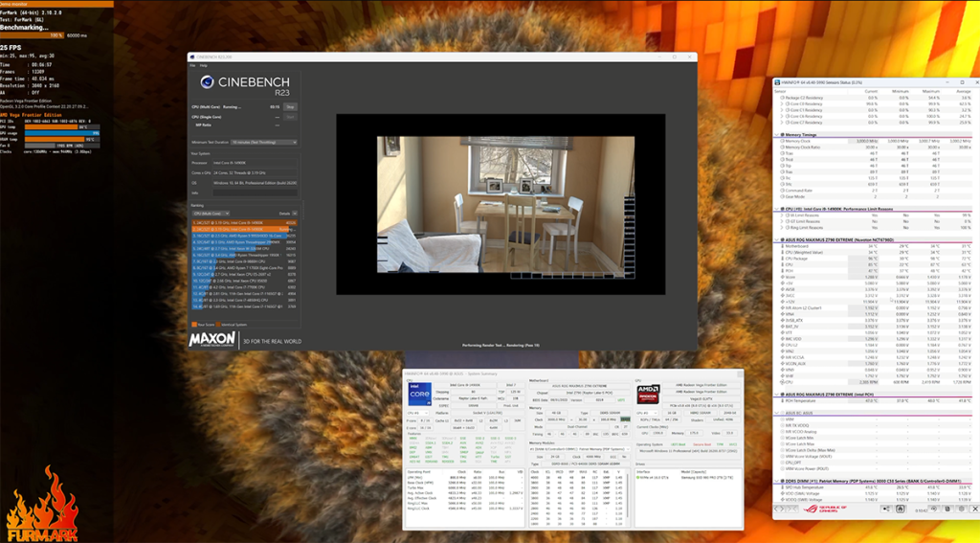Click the UEFI label beside BIOS version
The height and width of the screenshot is (543, 980).
[x=620, y=399]
